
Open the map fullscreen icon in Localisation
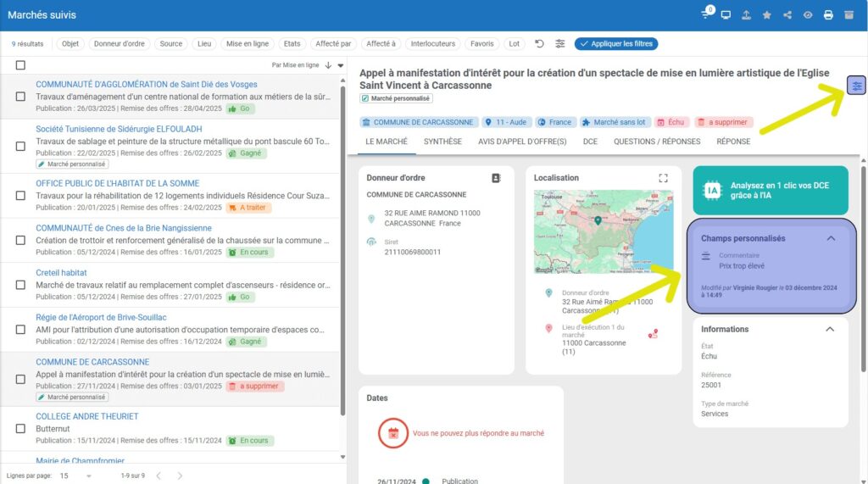pyautogui.click(x=664, y=178)
